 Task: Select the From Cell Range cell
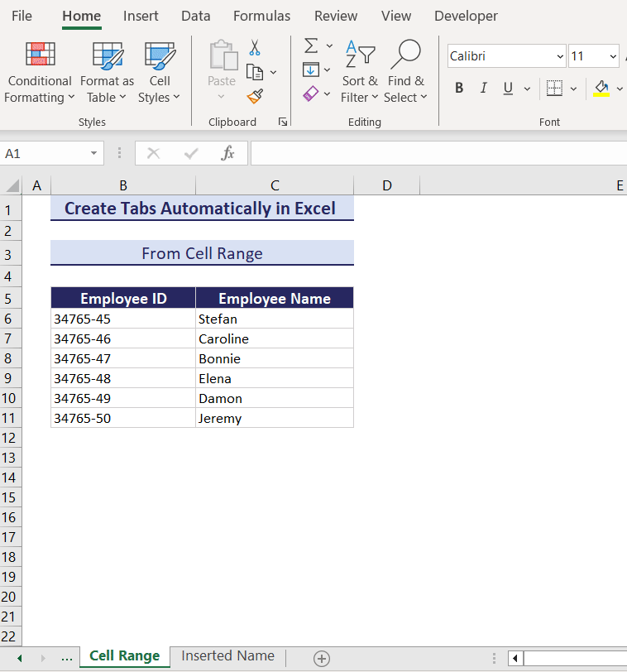(x=202, y=253)
